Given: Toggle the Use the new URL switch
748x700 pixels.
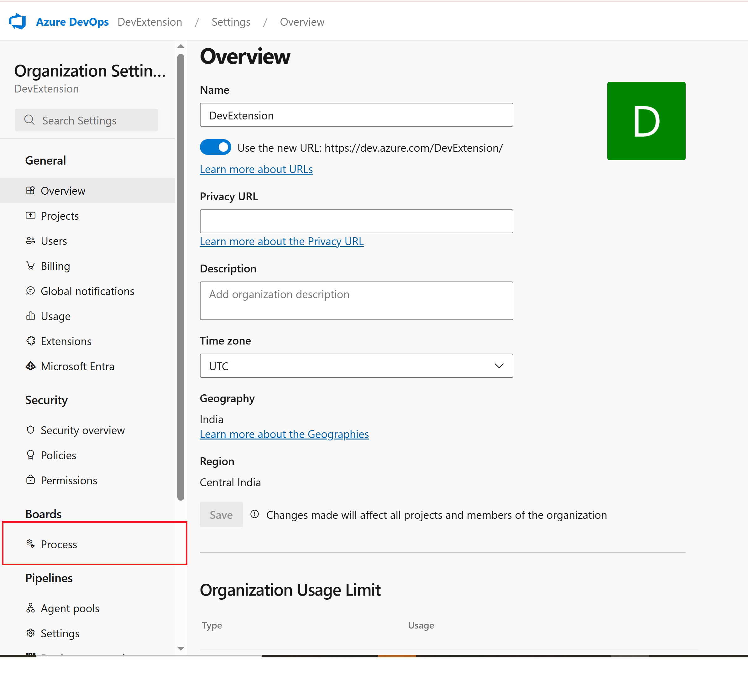Looking at the screenshot, I should click(215, 148).
